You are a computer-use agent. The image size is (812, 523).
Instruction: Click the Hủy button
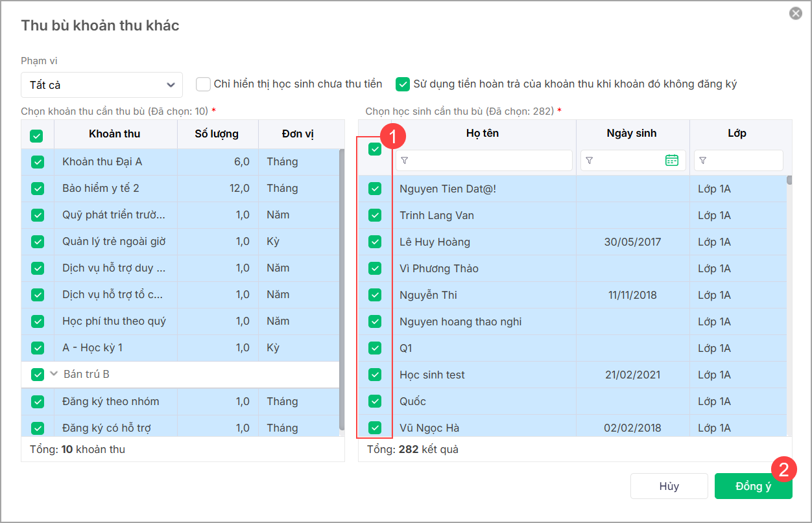point(669,486)
